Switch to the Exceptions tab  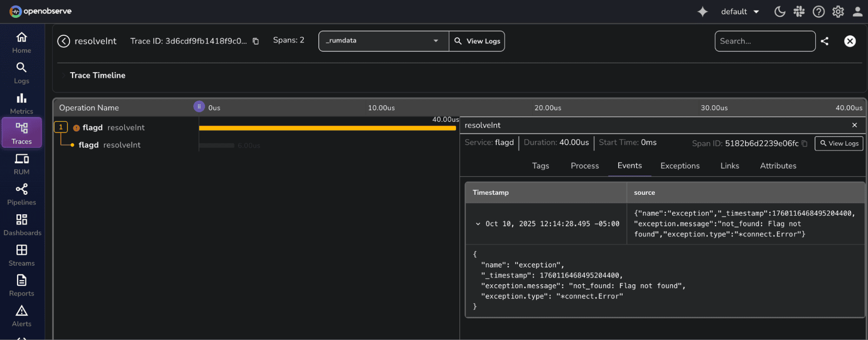tap(680, 166)
